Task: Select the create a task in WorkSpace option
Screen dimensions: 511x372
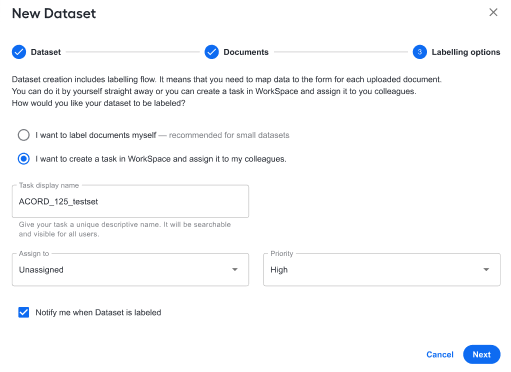Action: click(24, 159)
